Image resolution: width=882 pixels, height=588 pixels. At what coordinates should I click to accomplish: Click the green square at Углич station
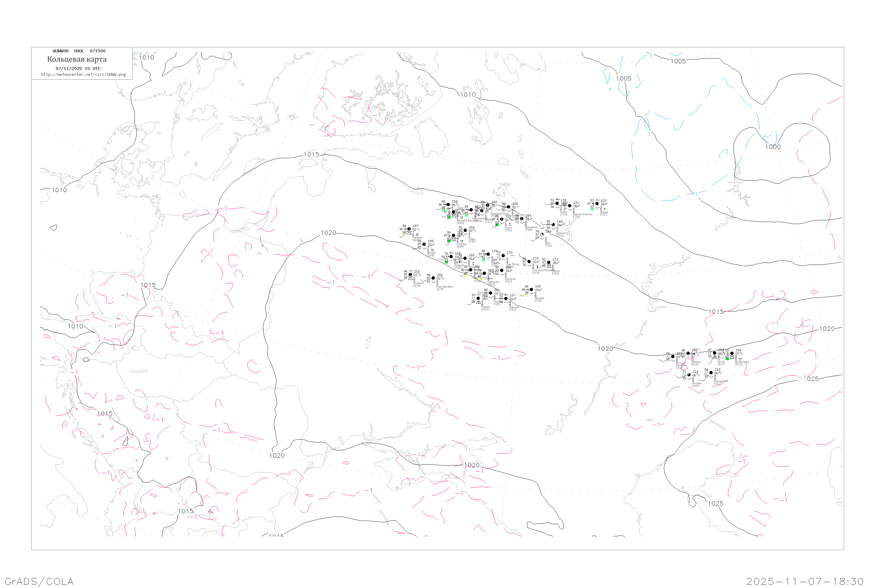(497, 225)
